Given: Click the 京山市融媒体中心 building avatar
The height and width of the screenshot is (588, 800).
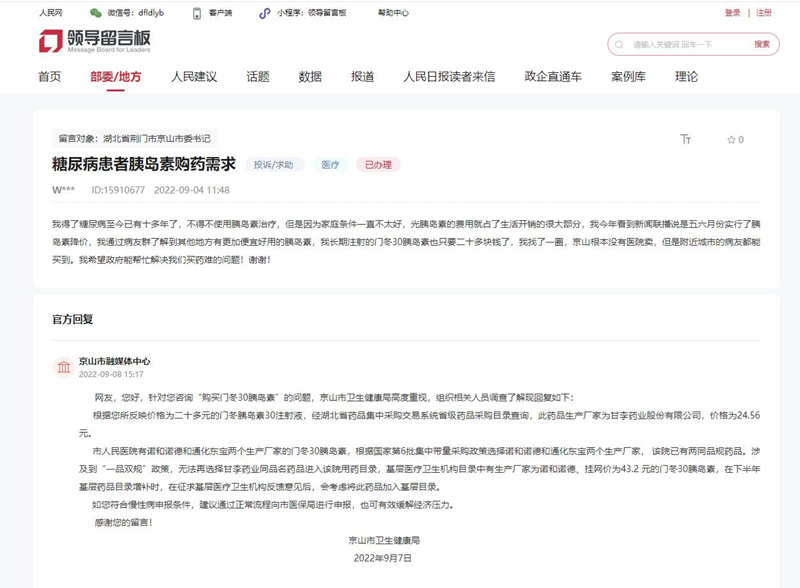Looking at the screenshot, I should [x=62, y=365].
